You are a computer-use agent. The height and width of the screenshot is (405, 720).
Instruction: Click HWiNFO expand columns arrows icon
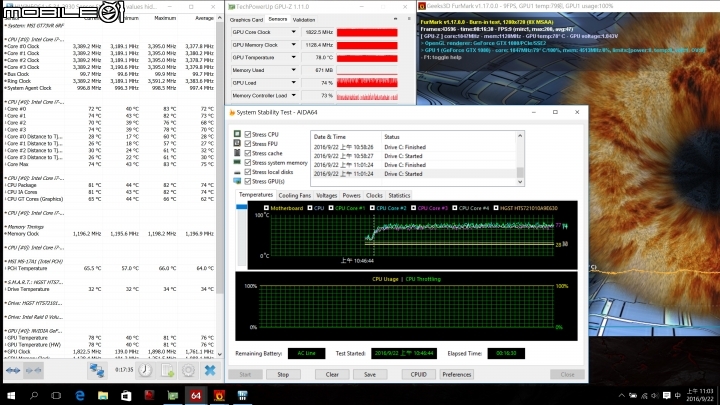coord(13,370)
